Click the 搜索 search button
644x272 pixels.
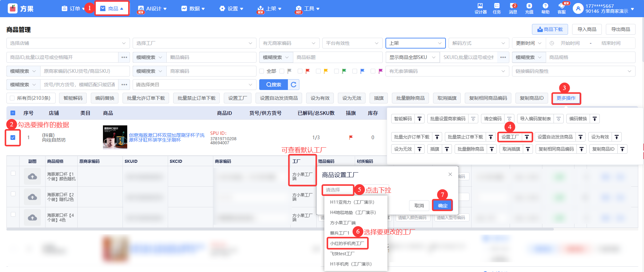coord(273,85)
